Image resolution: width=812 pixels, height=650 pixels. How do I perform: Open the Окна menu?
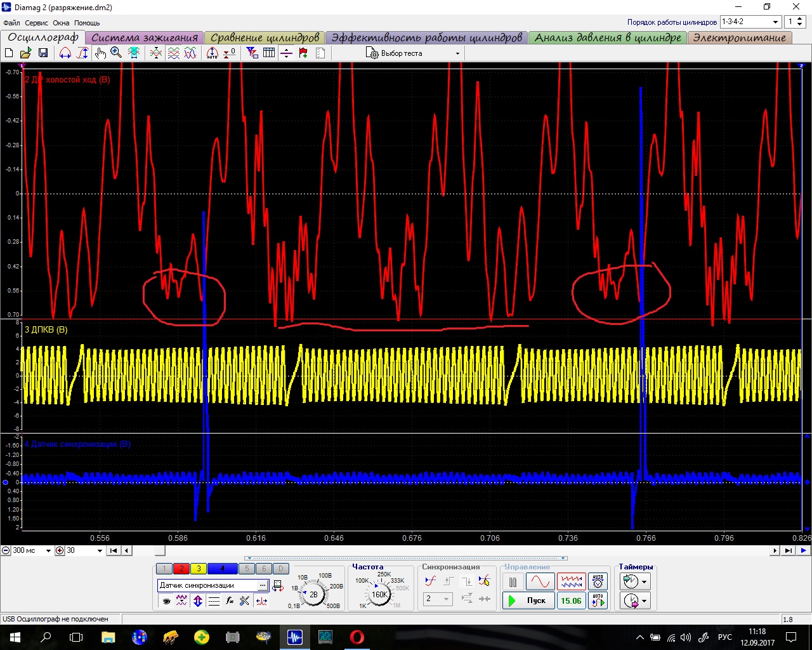(61, 23)
